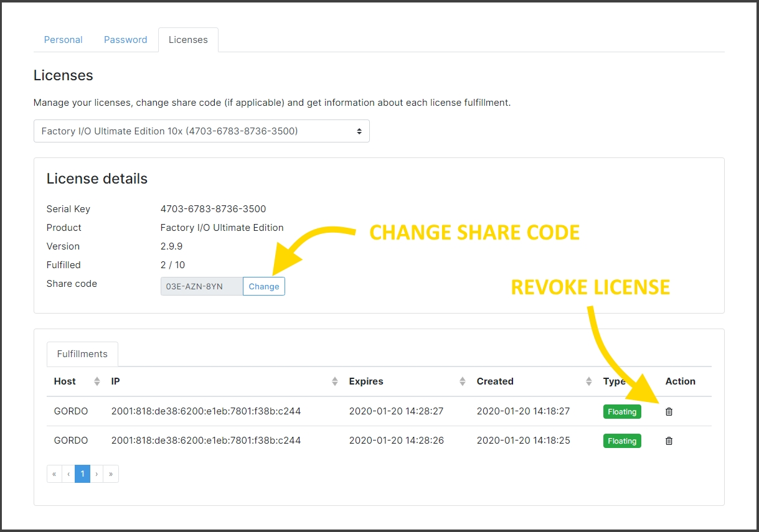The image size is (759, 532).
Task: Go to next page of fulfillments
Action: [97, 474]
